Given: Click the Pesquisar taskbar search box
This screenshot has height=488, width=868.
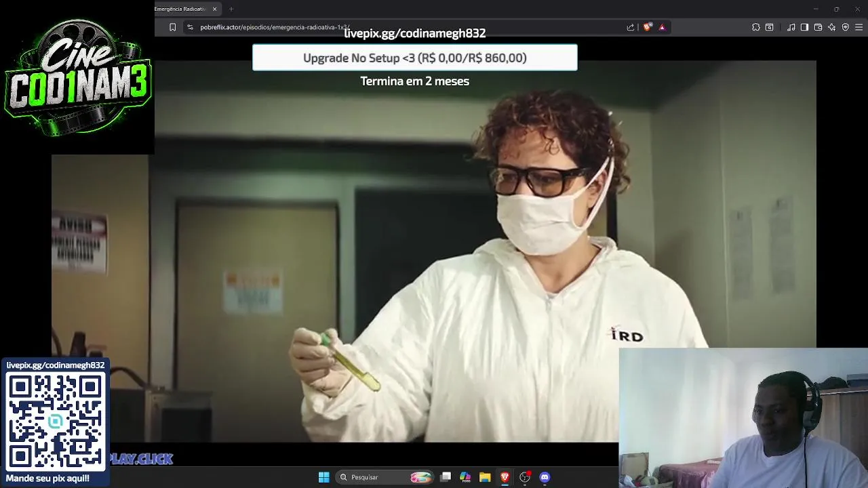Looking at the screenshot, I should pyautogui.click(x=384, y=477).
